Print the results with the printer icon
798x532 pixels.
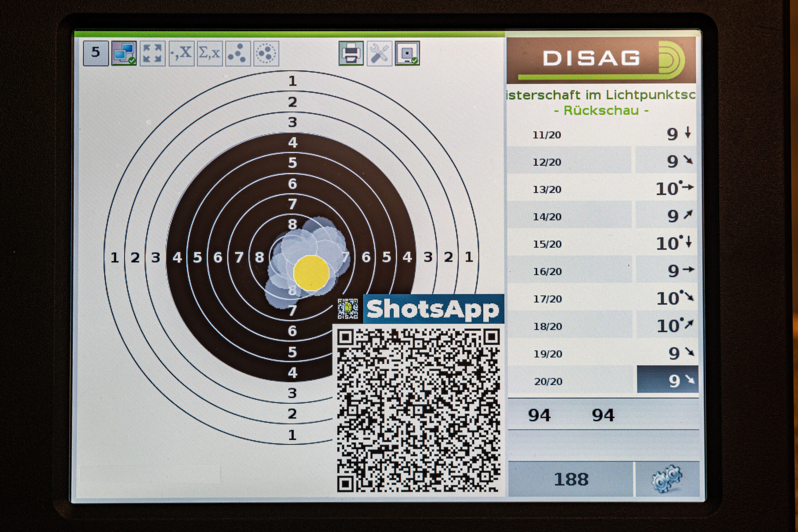click(x=351, y=53)
